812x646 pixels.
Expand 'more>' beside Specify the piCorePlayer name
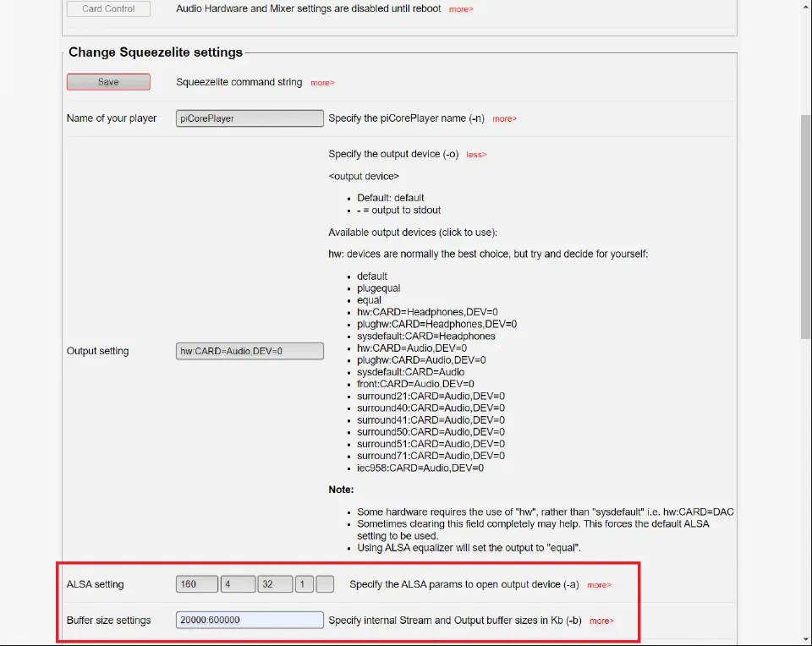coord(504,119)
